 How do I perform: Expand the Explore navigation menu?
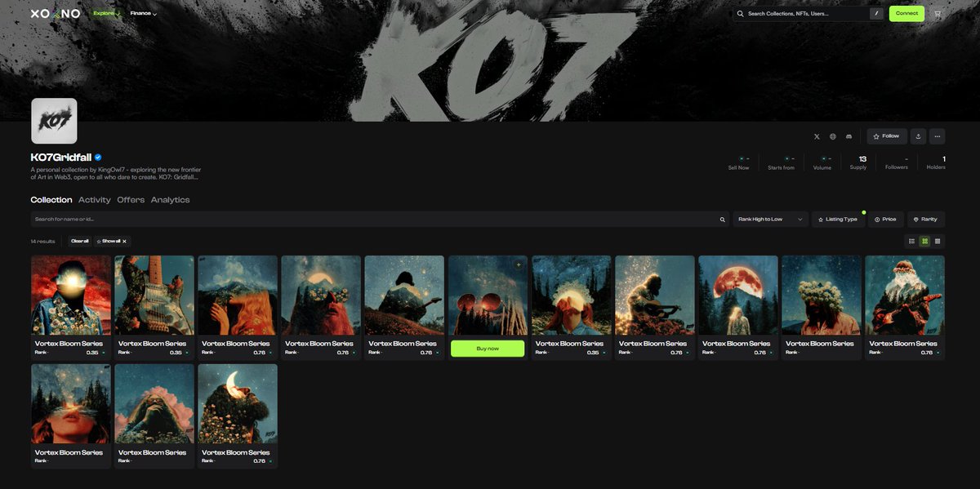106,14
